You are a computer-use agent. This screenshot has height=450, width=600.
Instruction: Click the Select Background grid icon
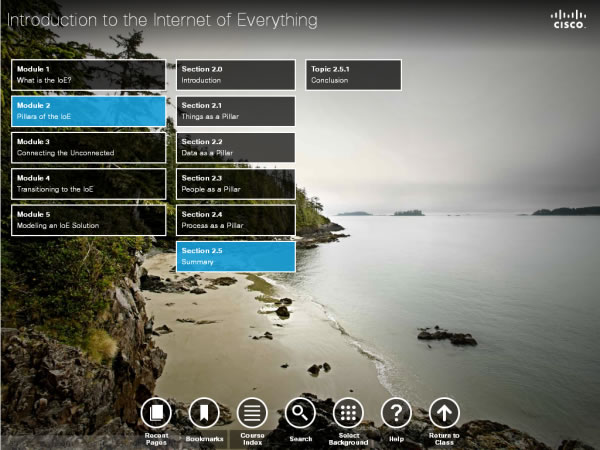(348, 412)
